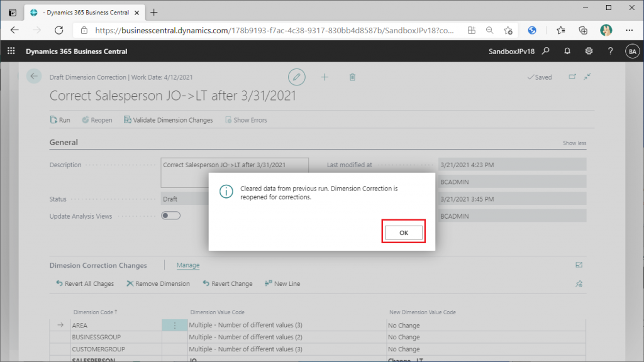The height and width of the screenshot is (362, 644).
Task: Open the Business Central search magnifier
Action: pos(546,51)
